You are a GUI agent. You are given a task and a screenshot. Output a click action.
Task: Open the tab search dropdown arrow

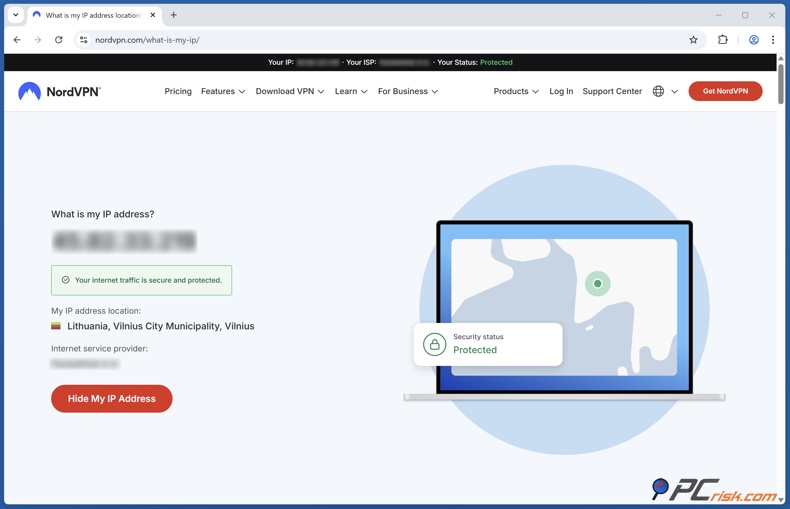(16, 15)
